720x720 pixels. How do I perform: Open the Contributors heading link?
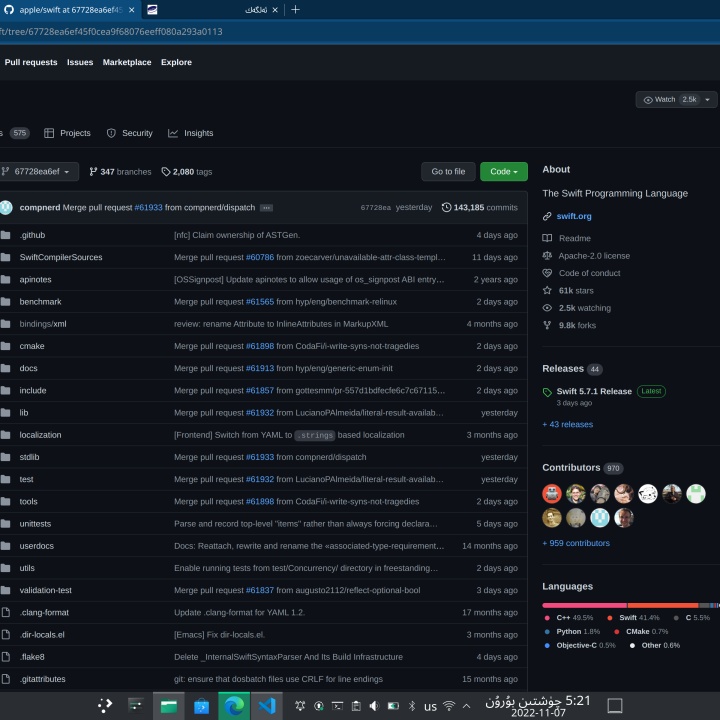571,467
